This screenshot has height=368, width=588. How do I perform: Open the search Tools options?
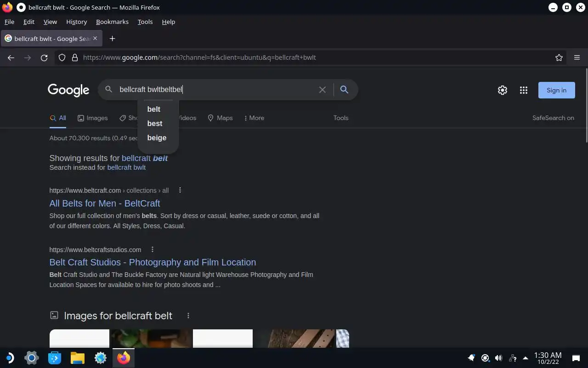click(341, 118)
